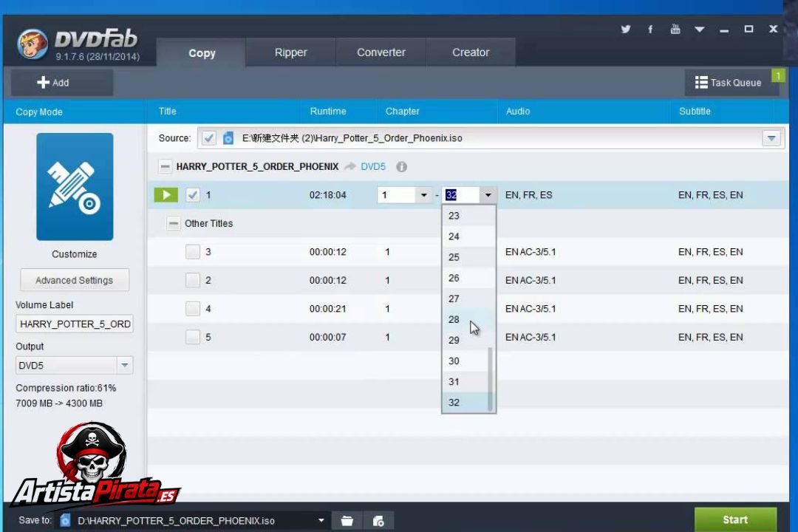The height and width of the screenshot is (532, 798).
Task: Click the save-as-ISO image icon
Action: [378, 521]
